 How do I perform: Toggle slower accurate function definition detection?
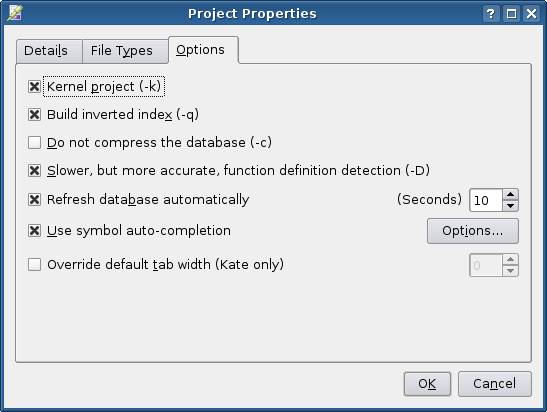point(34,171)
